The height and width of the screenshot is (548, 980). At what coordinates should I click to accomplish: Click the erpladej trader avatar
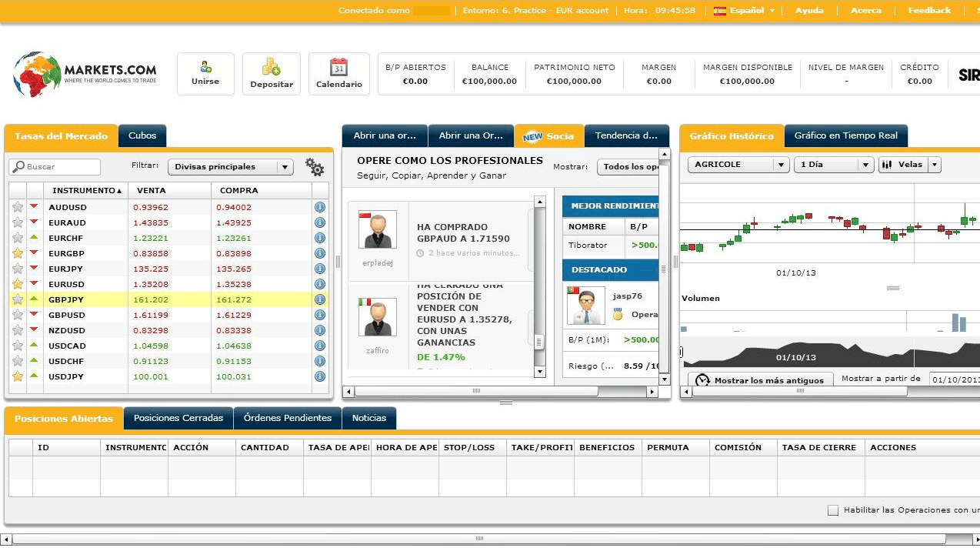378,229
